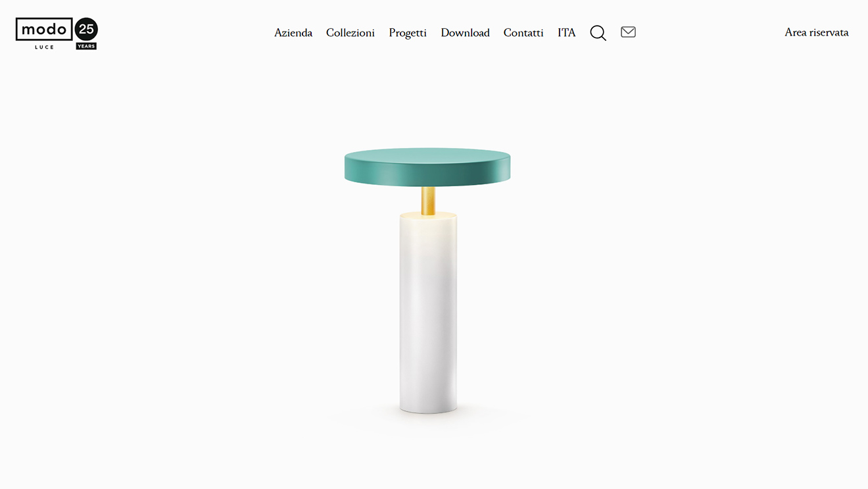Click the YEARS tag under the badge
The image size is (868, 489).
(x=86, y=46)
